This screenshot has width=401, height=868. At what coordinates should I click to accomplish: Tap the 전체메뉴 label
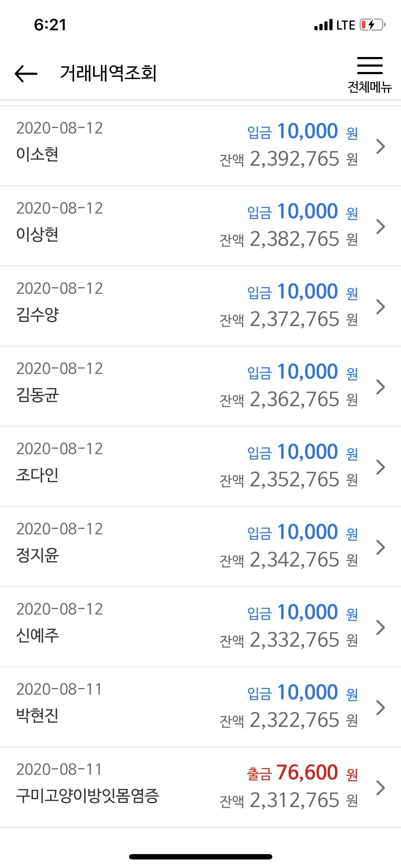click(370, 87)
